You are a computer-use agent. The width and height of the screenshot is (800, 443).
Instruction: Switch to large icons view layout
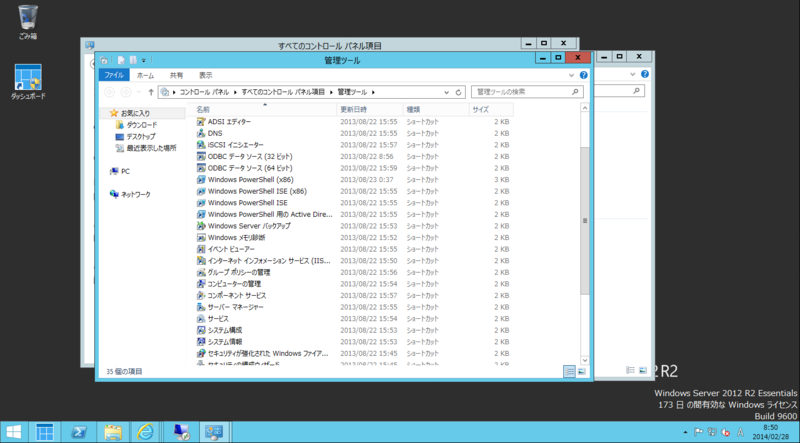point(582,372)
